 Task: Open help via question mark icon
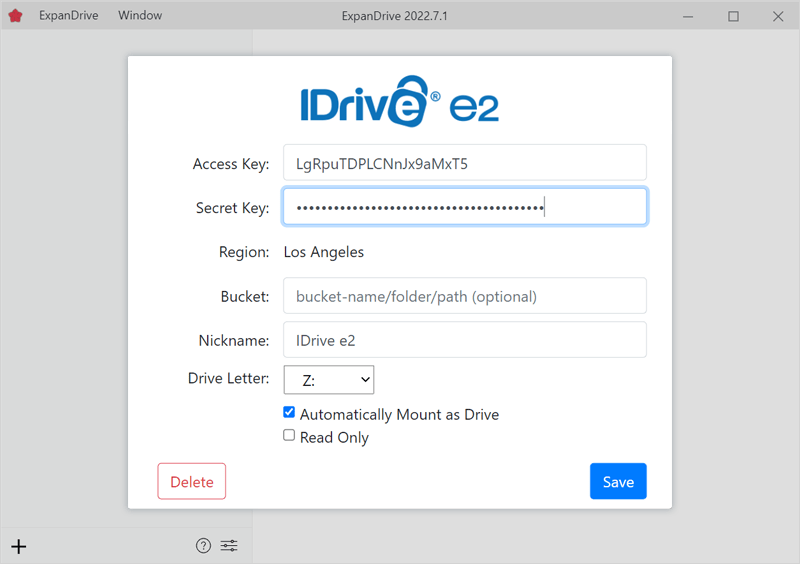tap(203, 546)
